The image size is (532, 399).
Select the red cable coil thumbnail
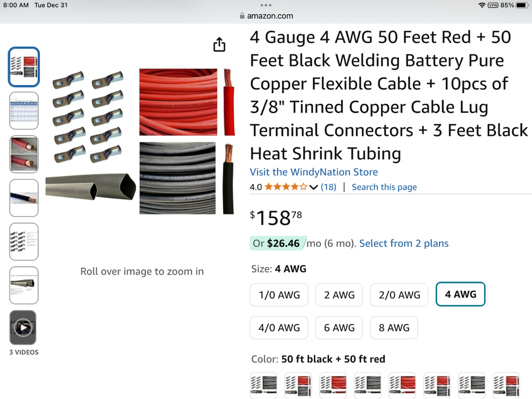pos(23,154)
